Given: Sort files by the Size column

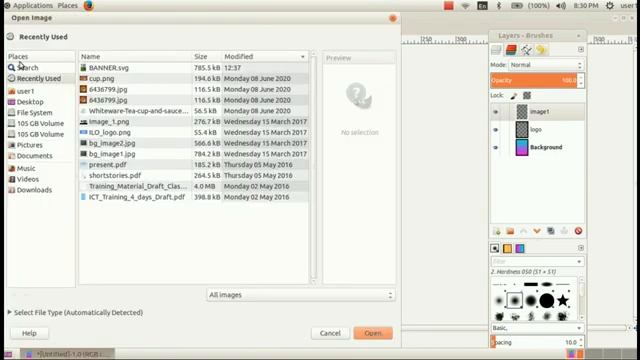Looking at the screenshot, I should [x=207, y=56].
